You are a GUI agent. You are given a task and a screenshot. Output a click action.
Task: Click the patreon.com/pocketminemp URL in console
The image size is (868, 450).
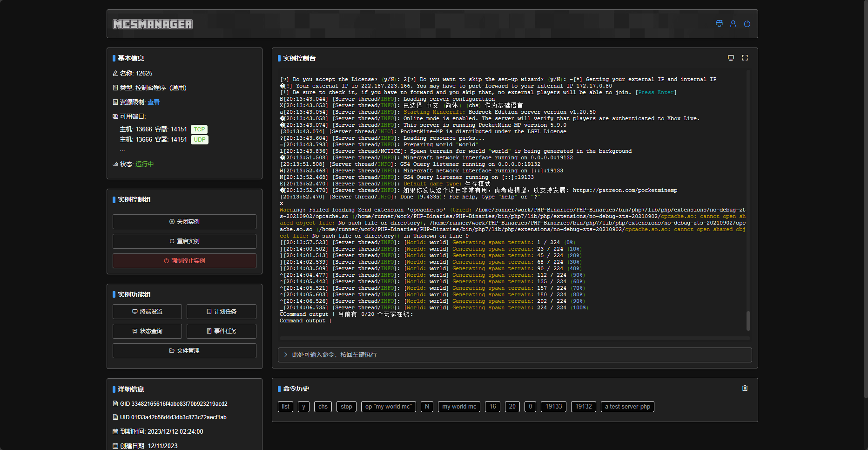(625, 190)
